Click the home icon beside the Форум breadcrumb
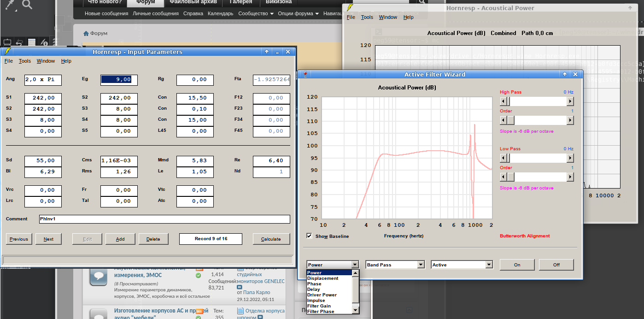Screen dimensions: 644x319 coord(86,33)
